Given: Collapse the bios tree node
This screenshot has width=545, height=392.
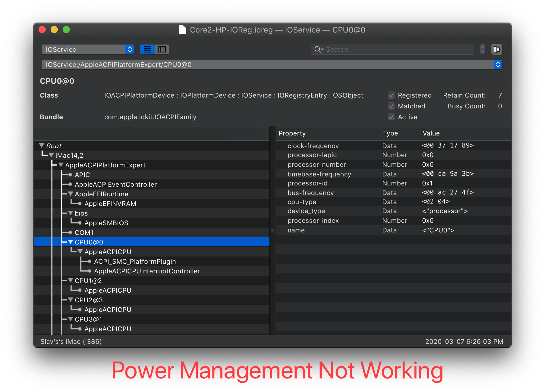Looking at the screenshot, I should coord(71,213).
